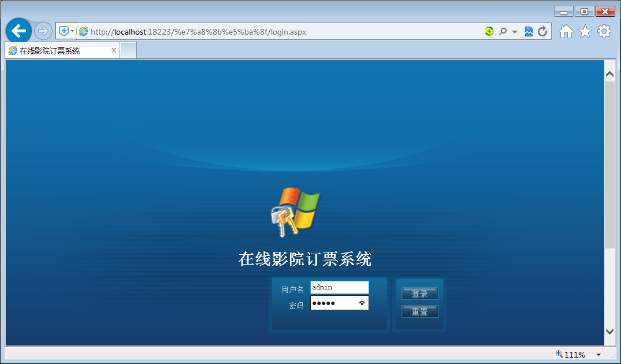This screenshot has width=621, height=364.
Task: Click the 密码 label
Action: (x=296, y=306)
